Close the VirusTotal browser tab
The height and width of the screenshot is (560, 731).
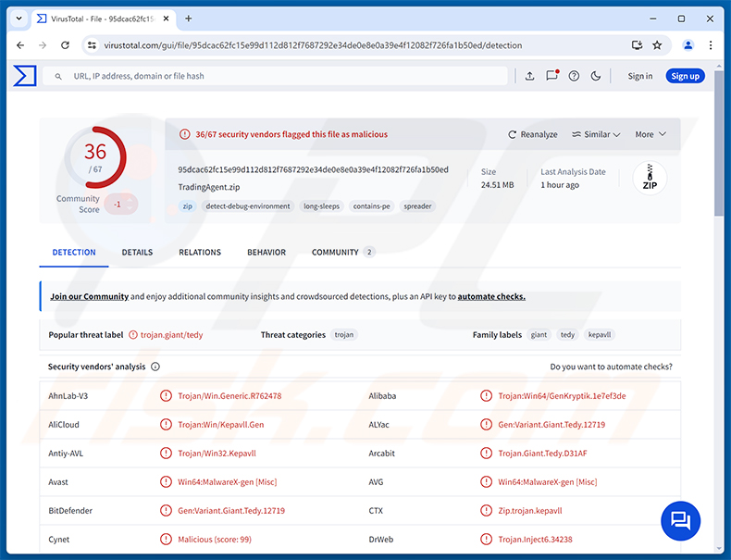coord(166,19)
